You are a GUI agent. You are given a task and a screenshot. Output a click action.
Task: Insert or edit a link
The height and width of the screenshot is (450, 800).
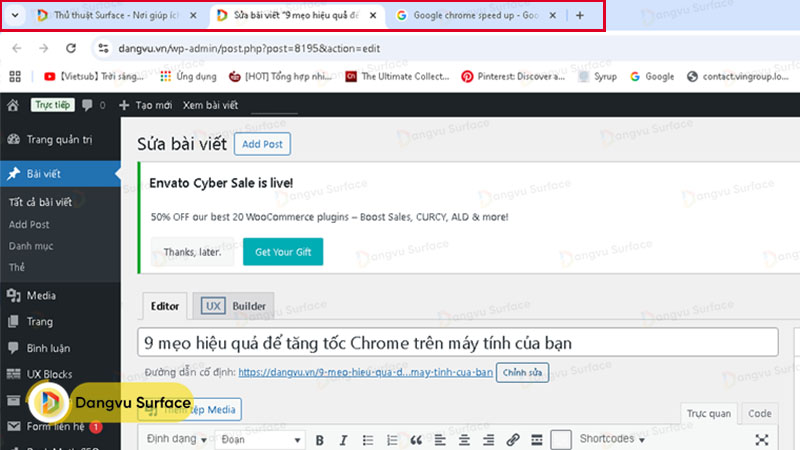click(x=513, y=440)
